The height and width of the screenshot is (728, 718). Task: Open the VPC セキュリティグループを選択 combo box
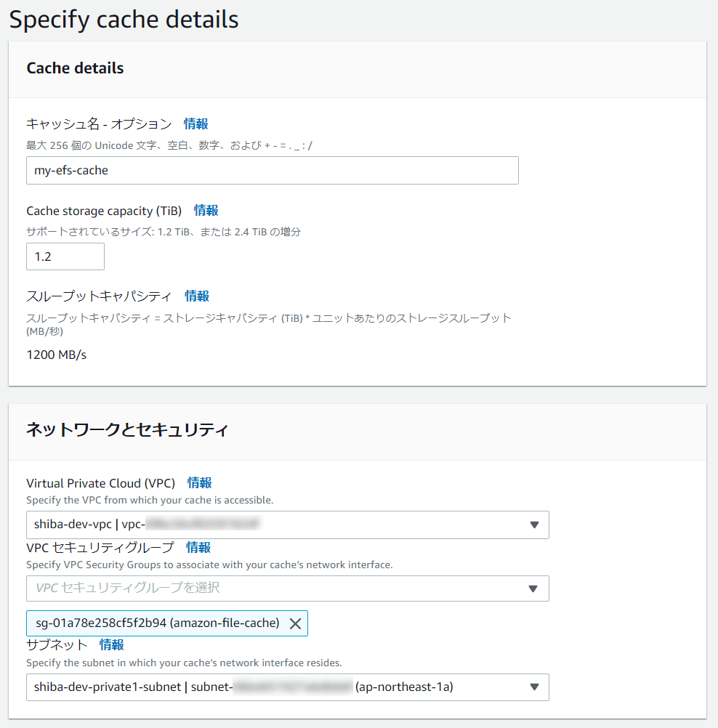(x=254, y=589)
